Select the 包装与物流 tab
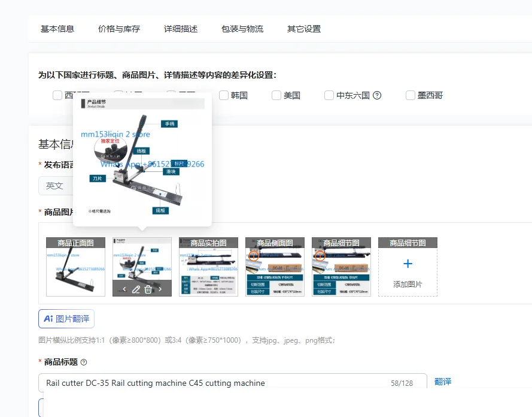532x417 pixels. [x=242, y=29]
